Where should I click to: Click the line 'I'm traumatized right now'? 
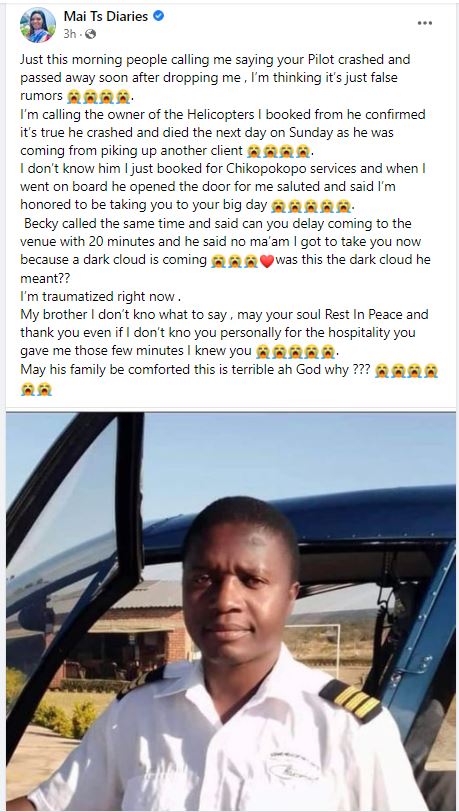click(x=101, y=297)
